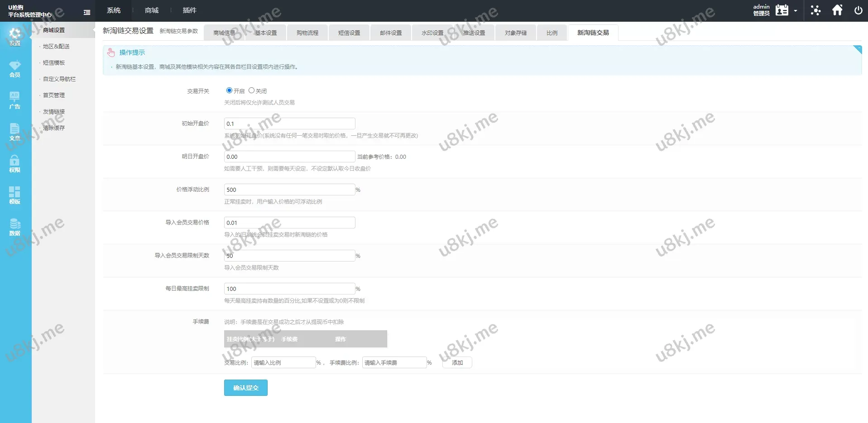Switch to the 短信设置 tab
868x423 pixels.
pyautogui.click(x=349, y=33)
